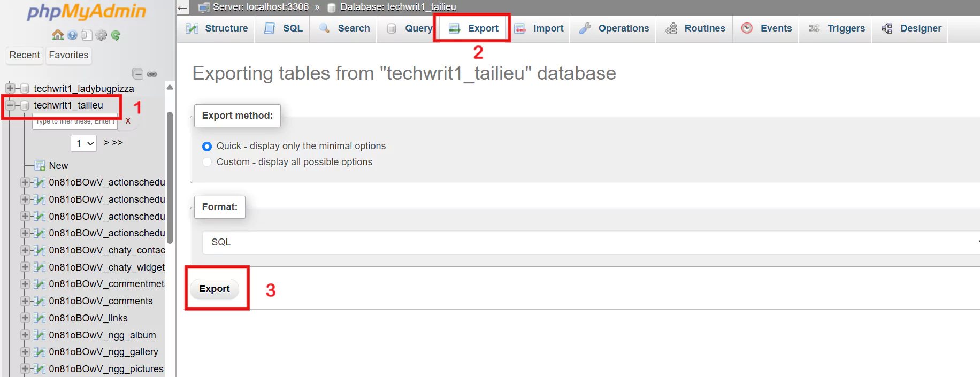This screenshot has height=377, width=980.
Task: Click the navigation tree vertical scrollbar
Action: coord(170,176)
